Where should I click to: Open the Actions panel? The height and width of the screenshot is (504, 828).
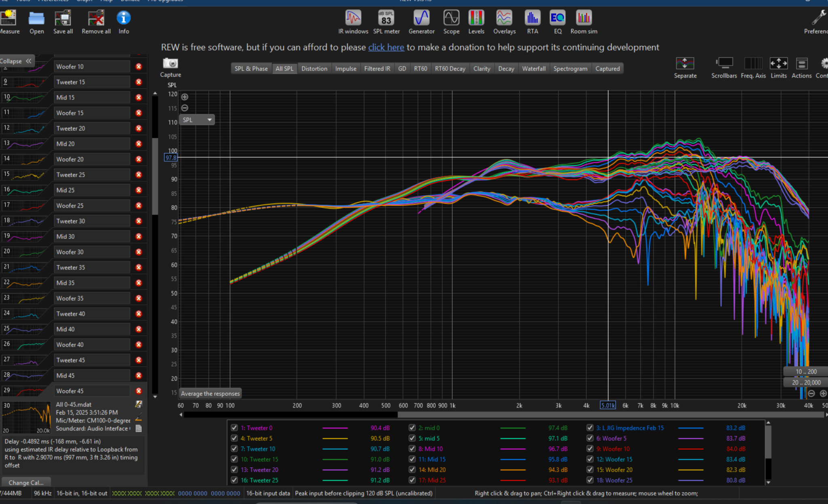click(801, 68)
